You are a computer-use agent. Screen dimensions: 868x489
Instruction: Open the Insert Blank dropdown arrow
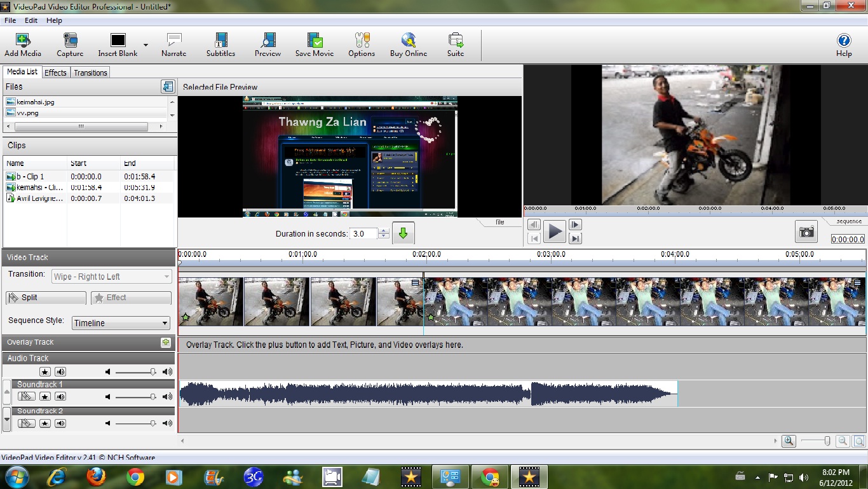pyautogui.click(x=146, y=45)
